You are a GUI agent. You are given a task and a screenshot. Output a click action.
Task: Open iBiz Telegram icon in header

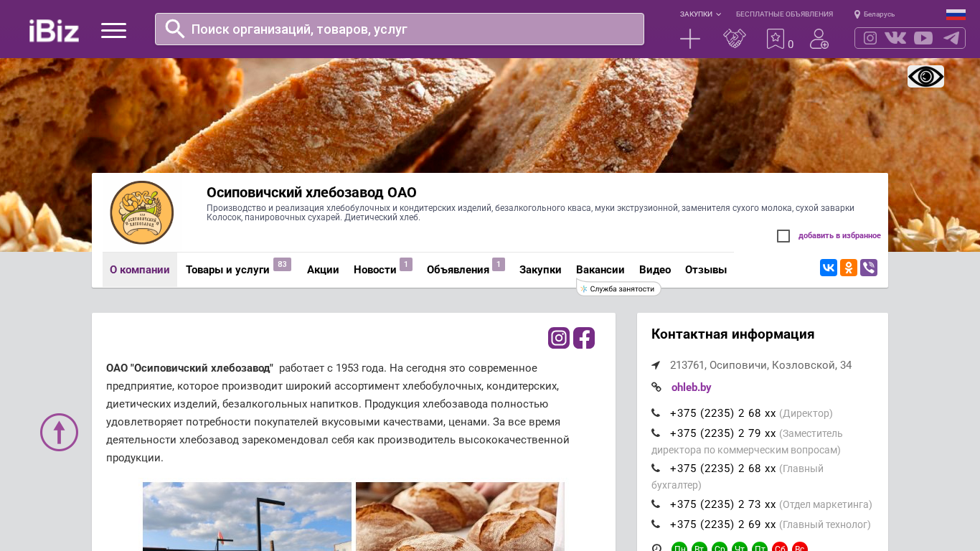click(951, 38)
